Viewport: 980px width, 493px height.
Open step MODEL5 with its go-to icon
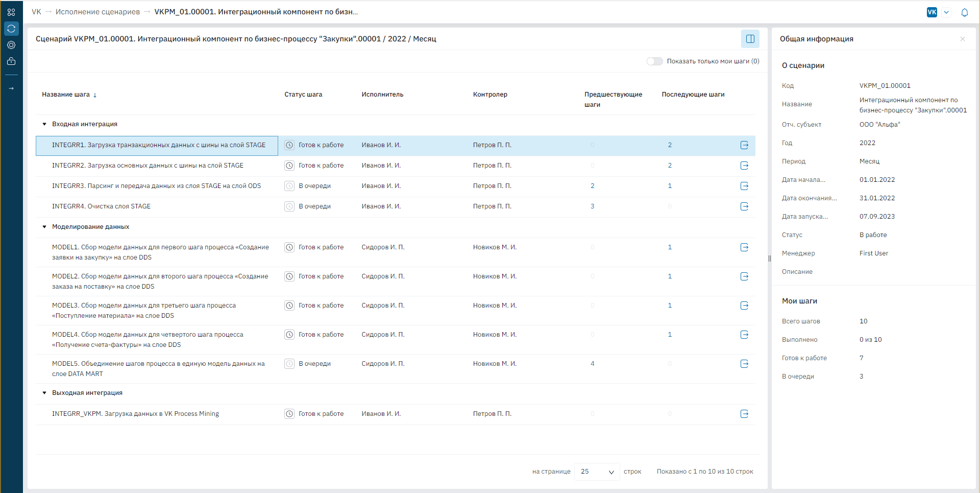[x=744, y=364]
